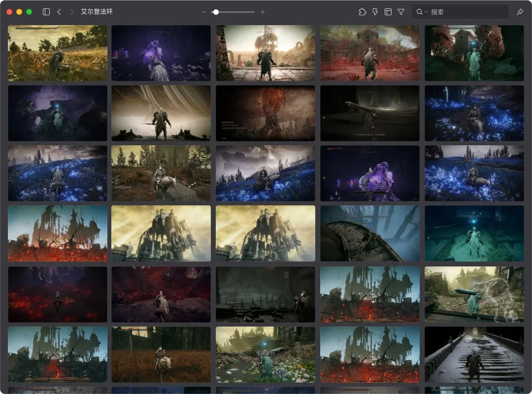Expand the search options chevron
The width and height of the screenshot is (532, 394).
(x=426, y=12)
